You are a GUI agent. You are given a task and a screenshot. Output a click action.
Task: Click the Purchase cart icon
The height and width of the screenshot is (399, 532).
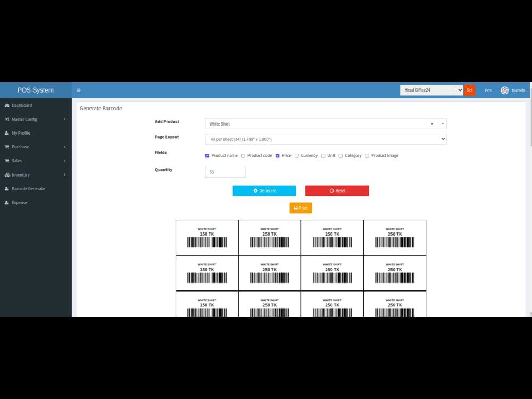[7, 147]
